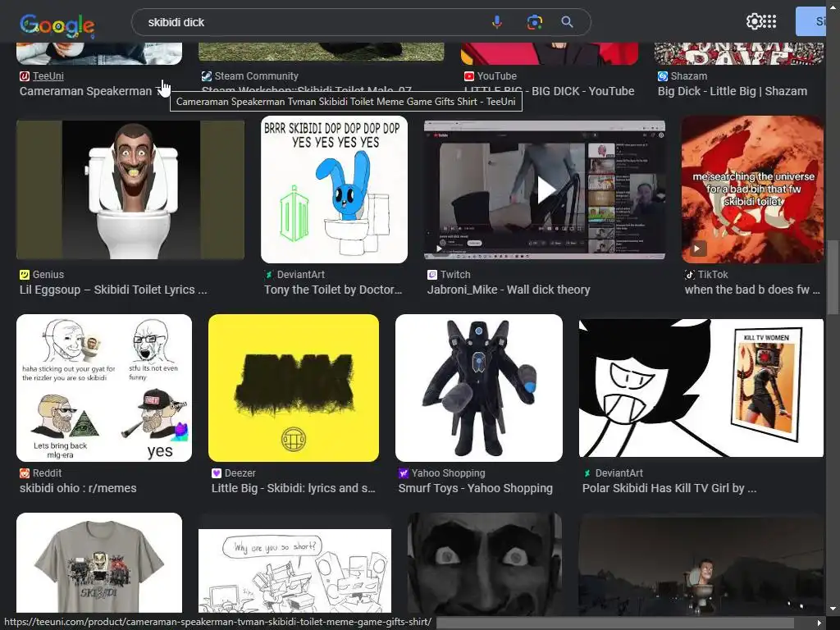
Task: Open quick settings gear icon
Action: [x=754, y=21]
